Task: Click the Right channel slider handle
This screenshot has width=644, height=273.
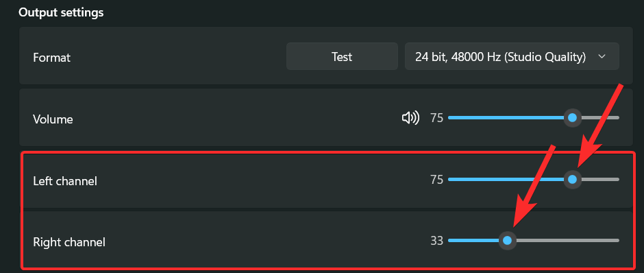Action: [508, 241]
